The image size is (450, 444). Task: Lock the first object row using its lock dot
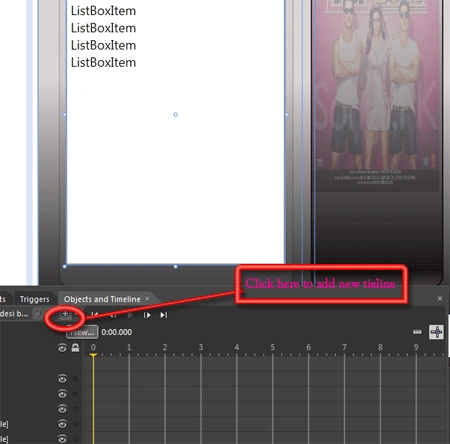[75, 379]
